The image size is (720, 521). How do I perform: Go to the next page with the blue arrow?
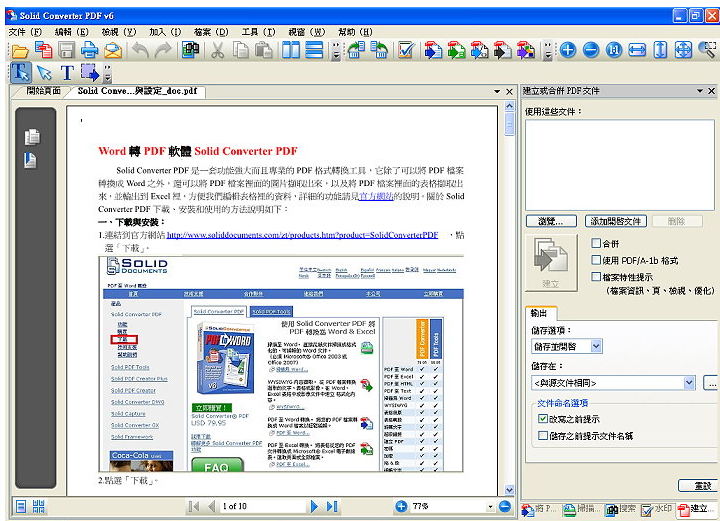click(314, 506)
